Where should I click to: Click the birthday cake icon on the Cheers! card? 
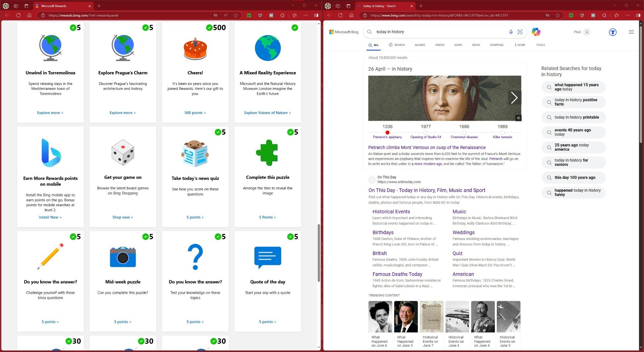click(195, 49)
